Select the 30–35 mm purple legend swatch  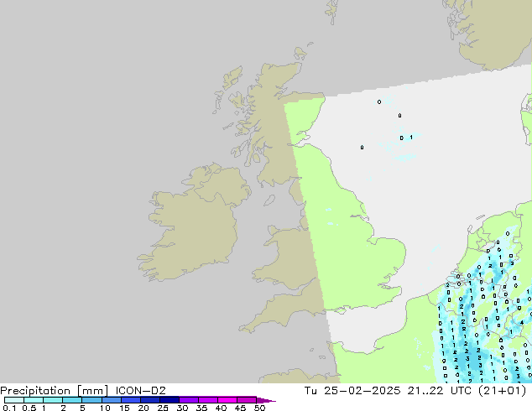pyautogui.click(x=189, y=400)
